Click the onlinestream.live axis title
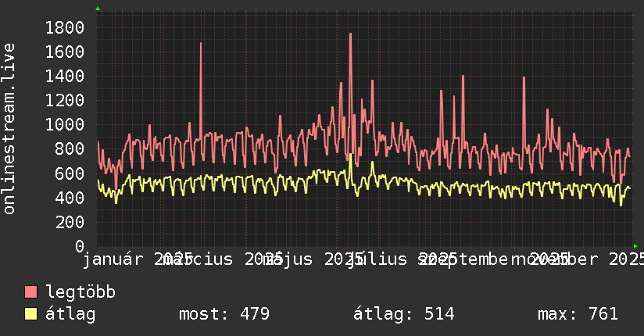The image size is (644, 336). click(x=9, y=129)
